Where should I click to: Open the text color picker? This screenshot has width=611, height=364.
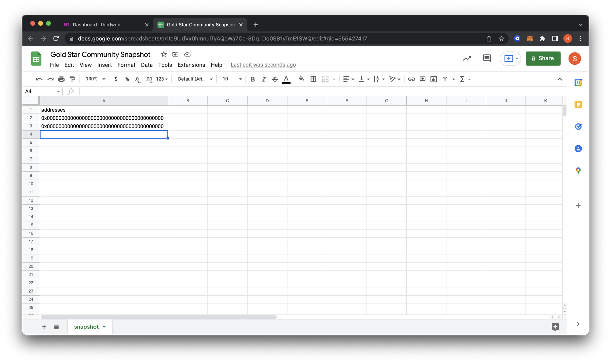pos(286,79)
